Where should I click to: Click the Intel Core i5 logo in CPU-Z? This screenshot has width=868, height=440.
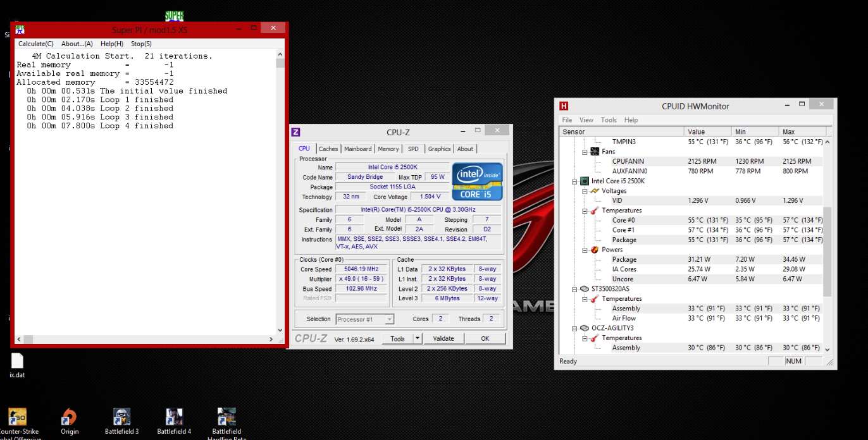pos(477,181)
